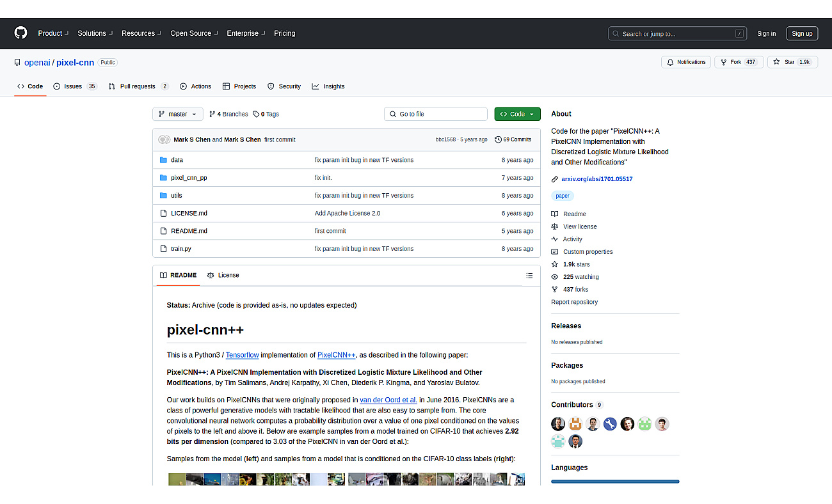
Task: Click the data folder icon
Action: 164,160
